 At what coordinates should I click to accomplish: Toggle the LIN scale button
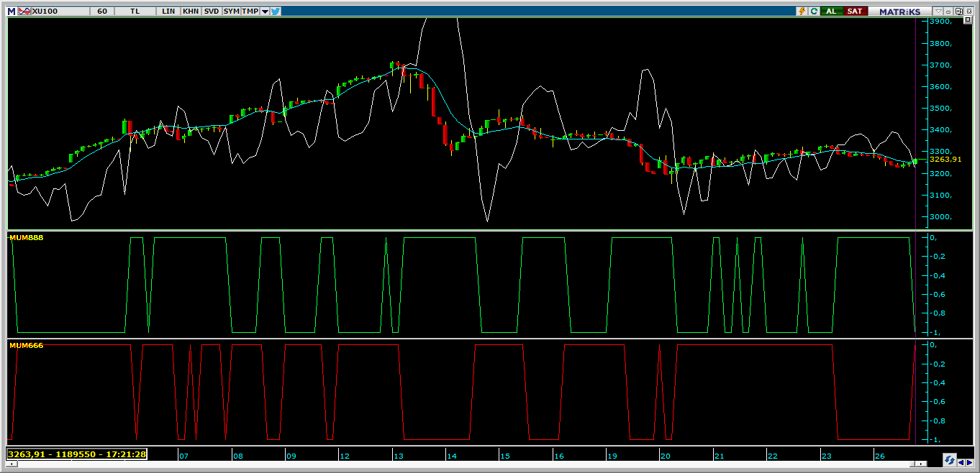click(168, 12)
